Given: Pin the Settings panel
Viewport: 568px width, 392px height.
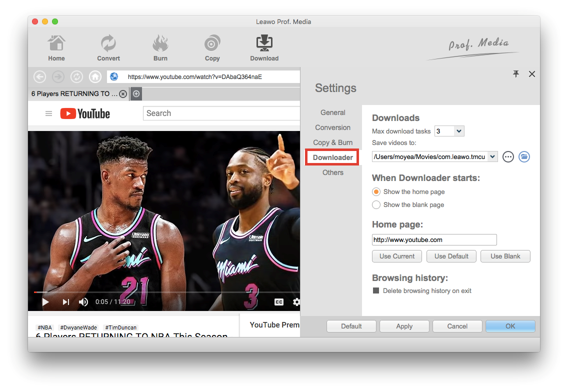Looking at the screenshot, I should click(x=516, y=74).
